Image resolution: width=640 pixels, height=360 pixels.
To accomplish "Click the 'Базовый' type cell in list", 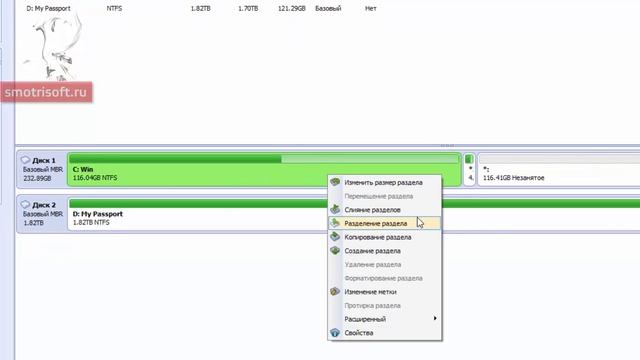I will click(x=328, y=8).
